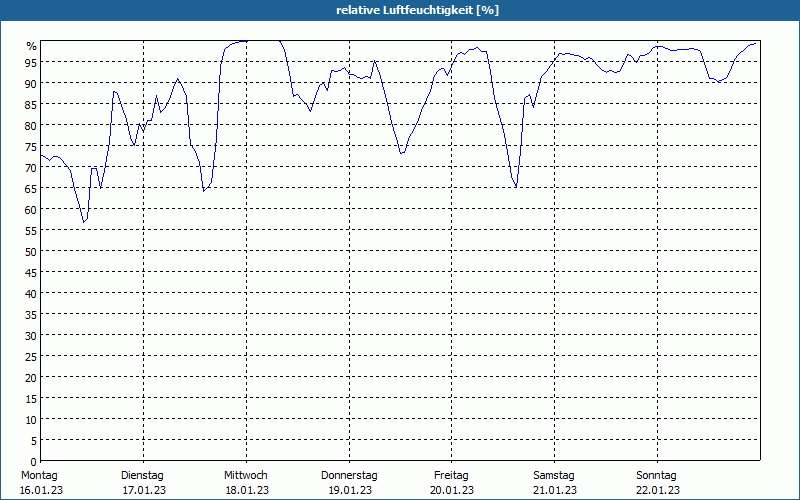This screenshot has height=500, width=800.
Task: Click the y-axis value 5
Action: pos(34,441)
